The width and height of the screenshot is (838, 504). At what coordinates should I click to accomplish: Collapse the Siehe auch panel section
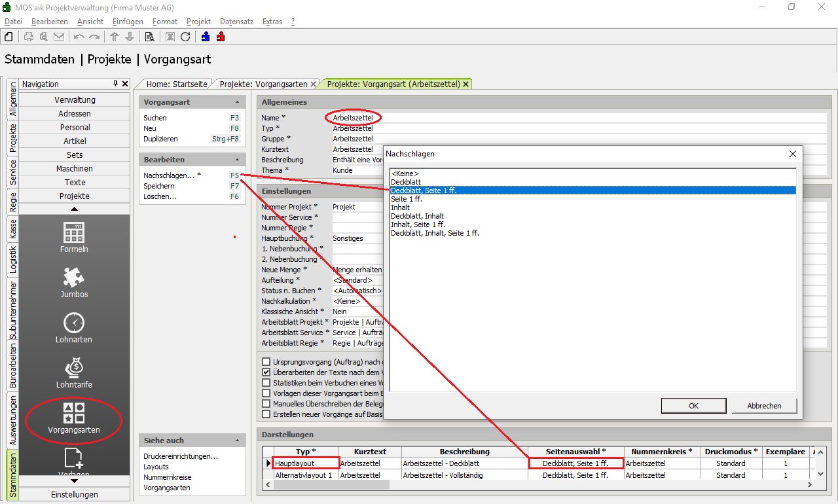237,441
